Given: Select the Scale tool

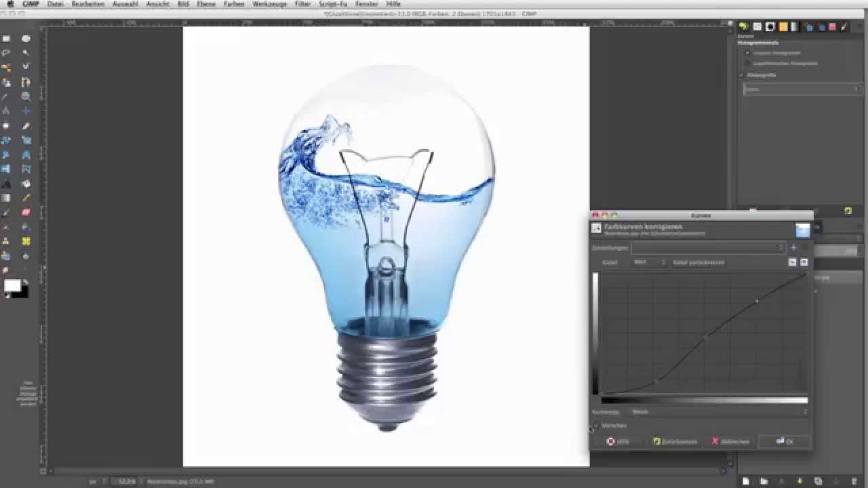Looking at the screenshot, I should 26,140.
